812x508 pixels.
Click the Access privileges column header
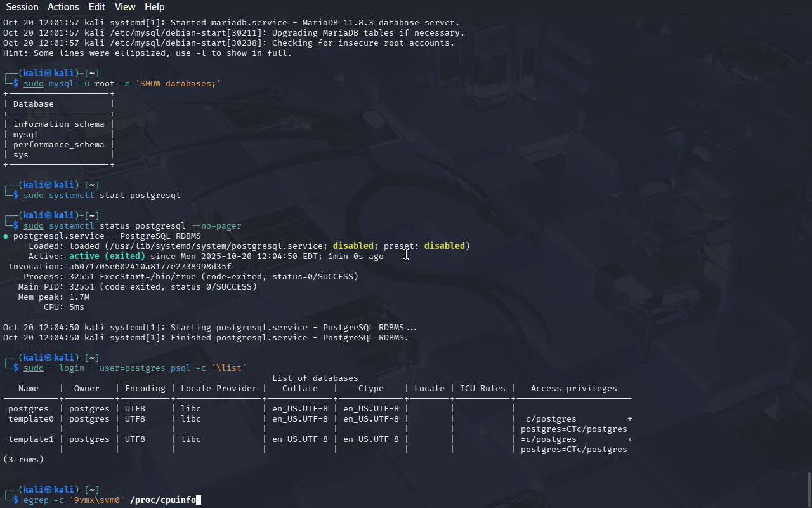[573, 389]
